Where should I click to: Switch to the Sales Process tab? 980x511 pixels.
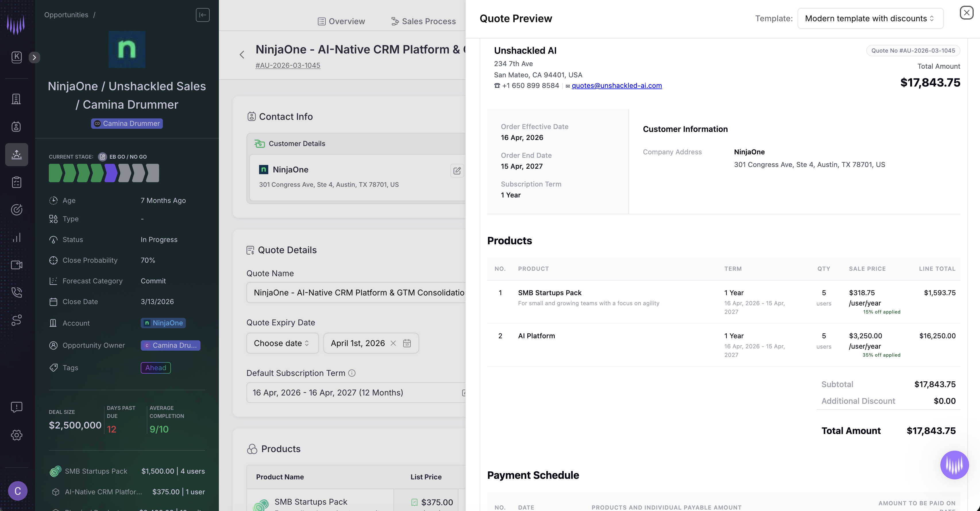coord(423,21)
